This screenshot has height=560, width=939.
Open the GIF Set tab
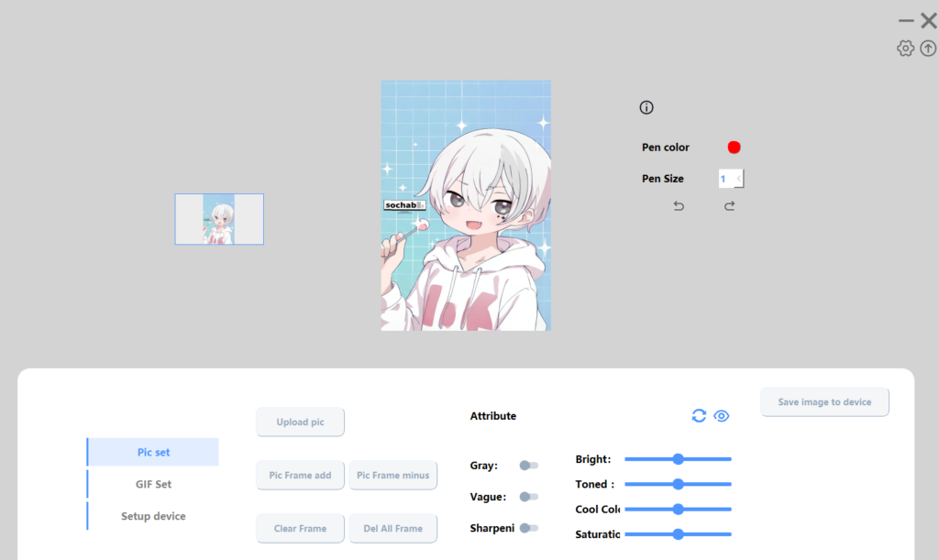pos(152,483)
